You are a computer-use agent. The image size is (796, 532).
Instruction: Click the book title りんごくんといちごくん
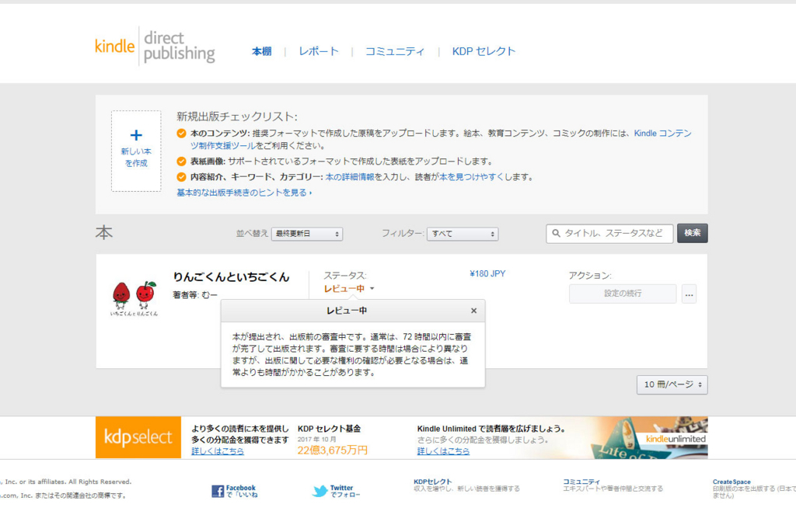click(231, 277)
